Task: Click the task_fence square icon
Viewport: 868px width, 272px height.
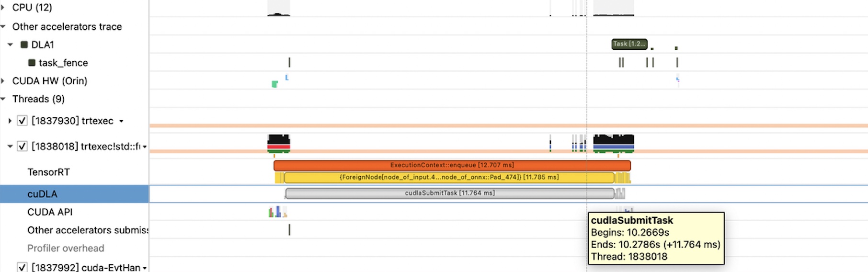Action: click(32, 63)
